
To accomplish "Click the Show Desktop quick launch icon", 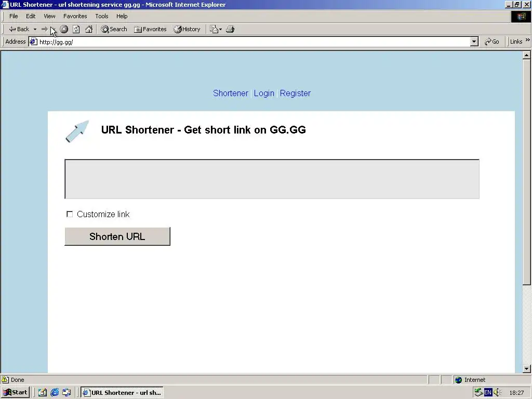I will (x=66, y=393).
